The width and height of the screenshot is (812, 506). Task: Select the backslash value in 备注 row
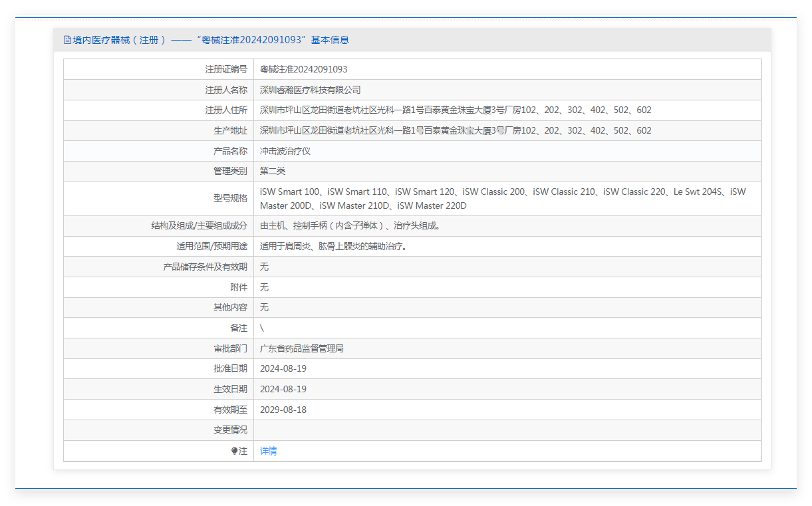coord(262,328)
